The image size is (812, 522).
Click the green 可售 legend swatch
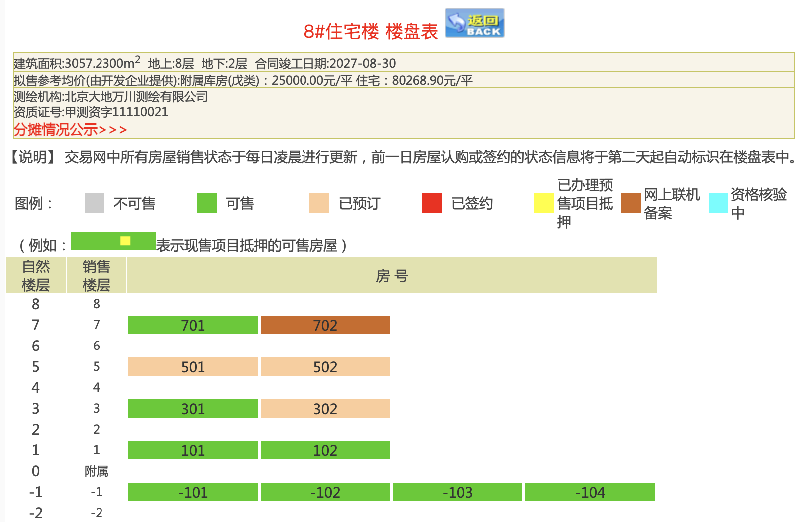tap(207, 203)
